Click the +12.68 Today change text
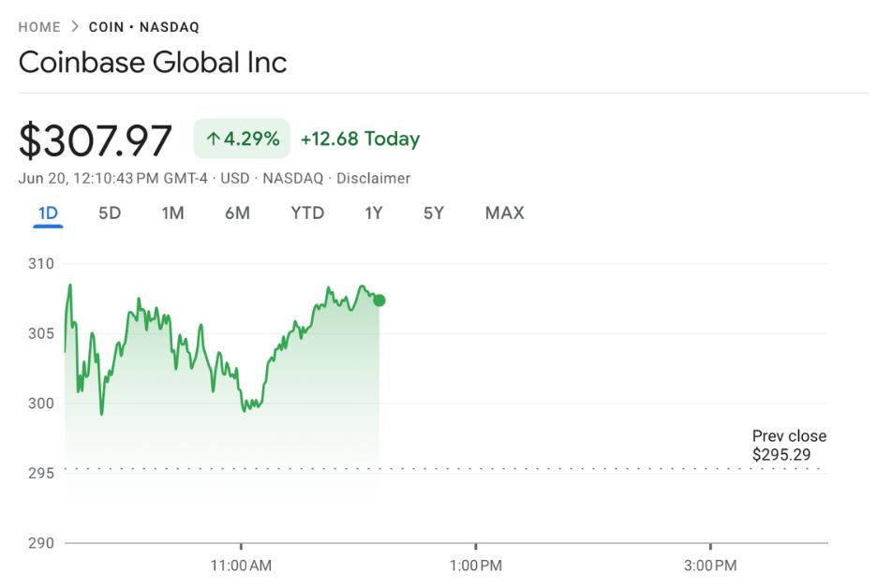877x588 pixels. tap(360, 140)
